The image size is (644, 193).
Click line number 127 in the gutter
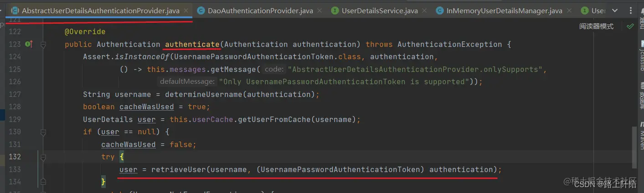tap(15, 94)
